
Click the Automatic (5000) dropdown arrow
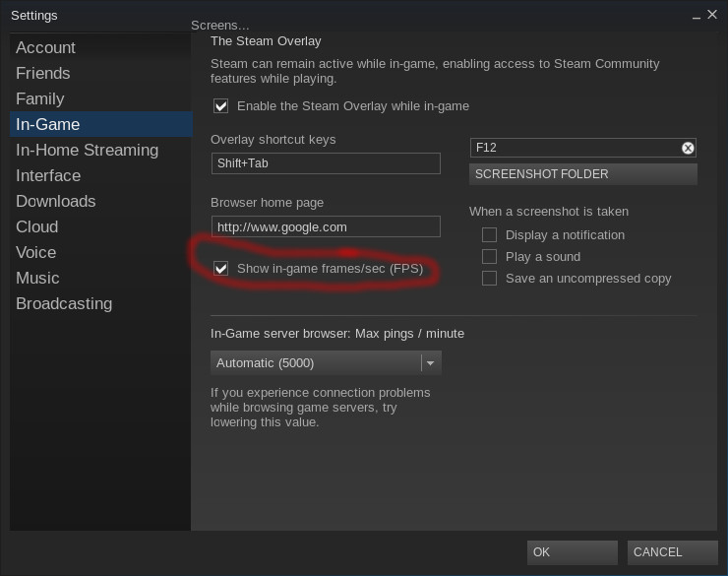tap(430, 362)
